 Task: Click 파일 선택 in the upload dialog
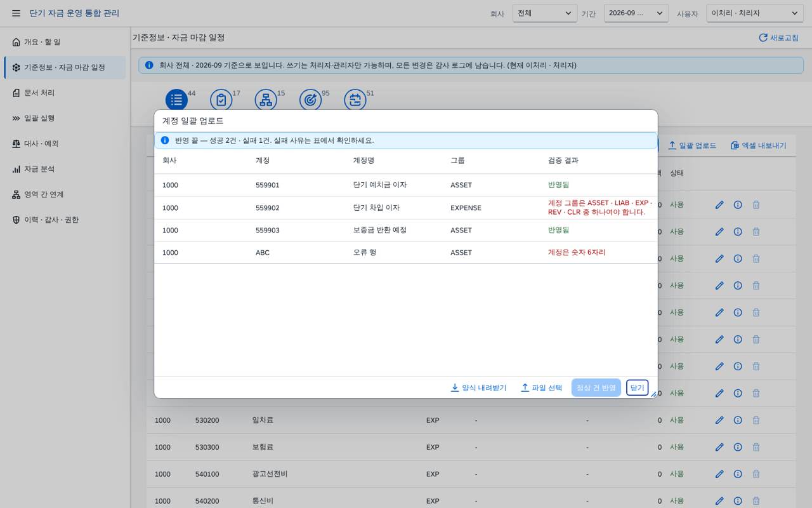click(541, 387)
